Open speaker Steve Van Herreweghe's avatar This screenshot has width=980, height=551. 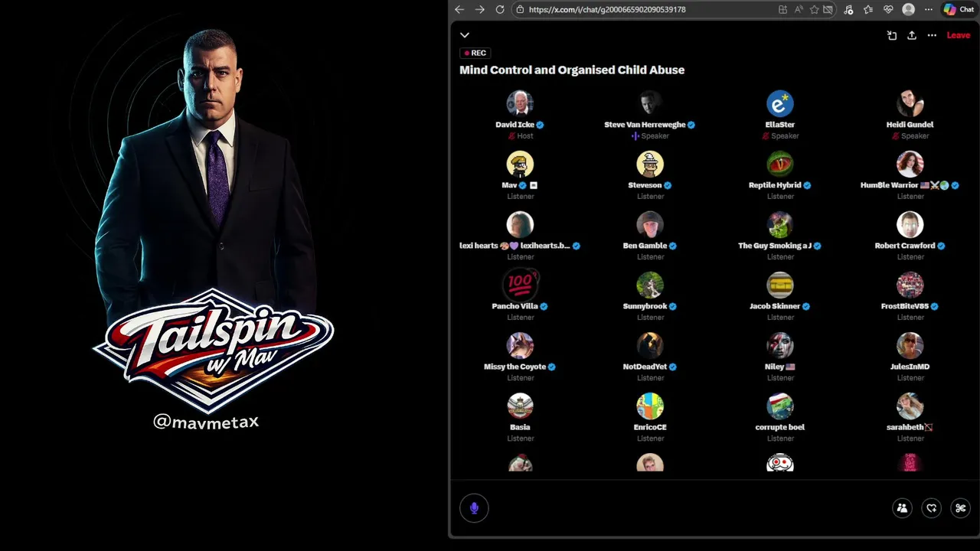click(650, 103)
